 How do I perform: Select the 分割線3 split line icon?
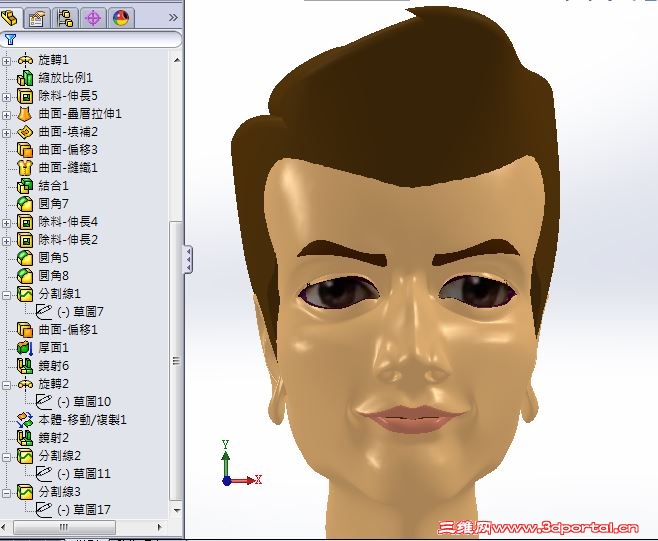point(25,492)
